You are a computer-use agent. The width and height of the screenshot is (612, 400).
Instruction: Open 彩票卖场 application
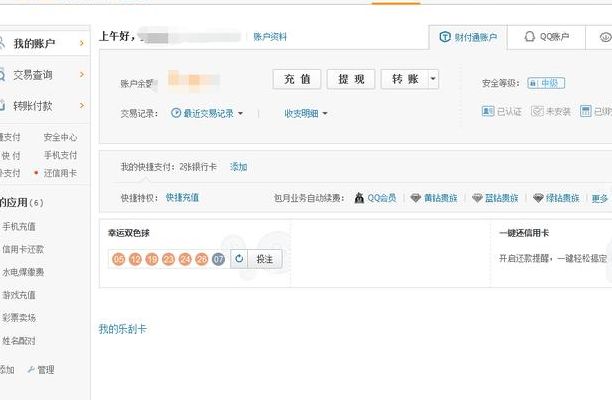click(x=19, y=318)
